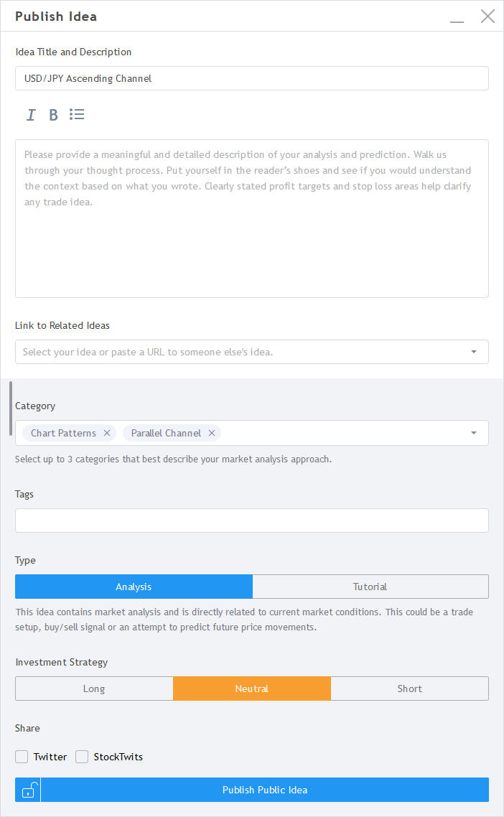Enable sharing to Twitter

click(x=22, y=757)
